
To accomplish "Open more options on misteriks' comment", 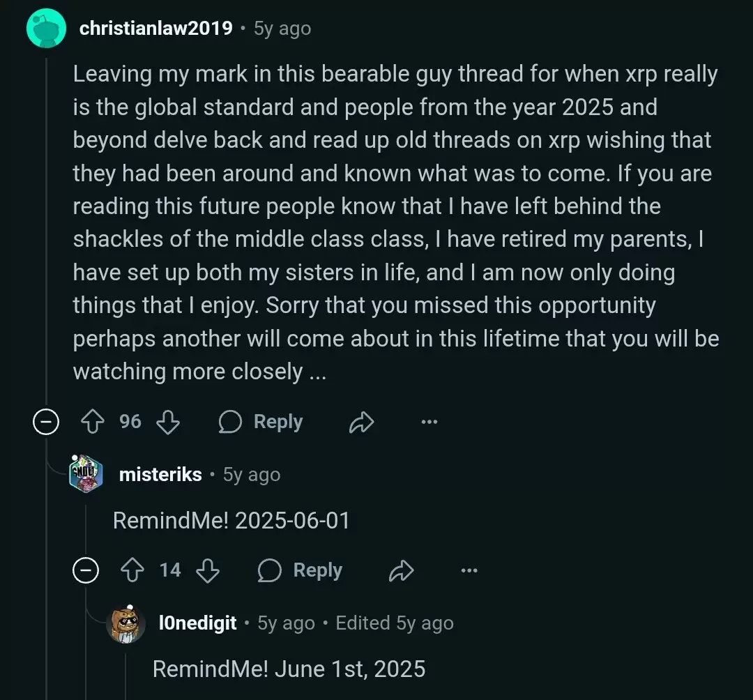I will click(469, 570).
